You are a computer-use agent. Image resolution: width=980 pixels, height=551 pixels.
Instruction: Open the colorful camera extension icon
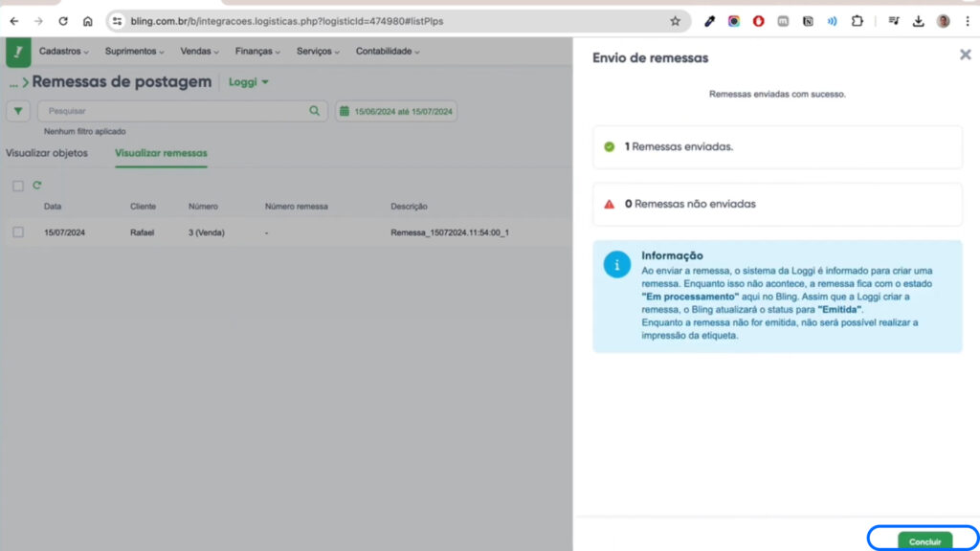pos(734,21)
